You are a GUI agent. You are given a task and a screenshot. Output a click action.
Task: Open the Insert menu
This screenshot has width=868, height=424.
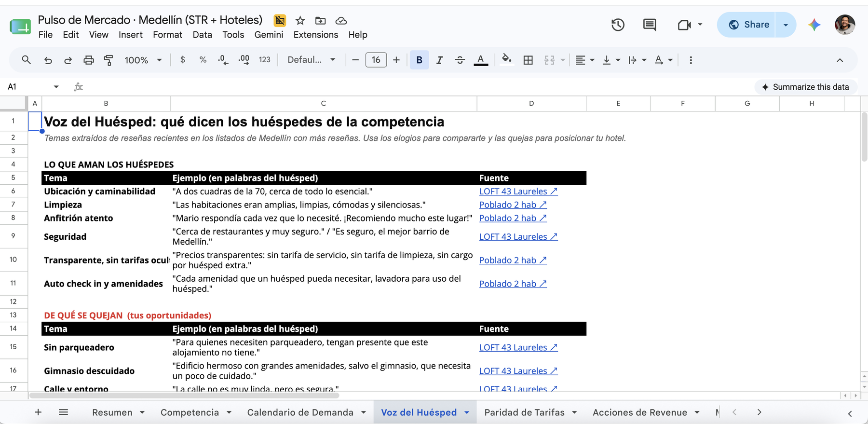coord(131,35)
